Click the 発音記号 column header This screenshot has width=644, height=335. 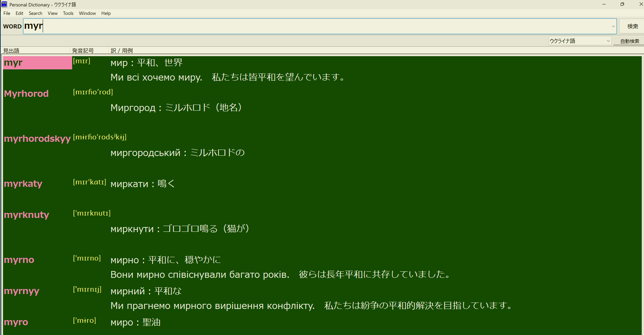[89, 50]
